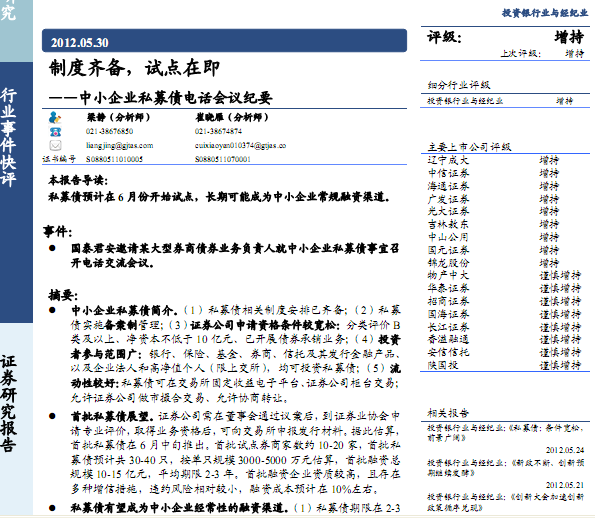Click the analyst person icon

55,117
